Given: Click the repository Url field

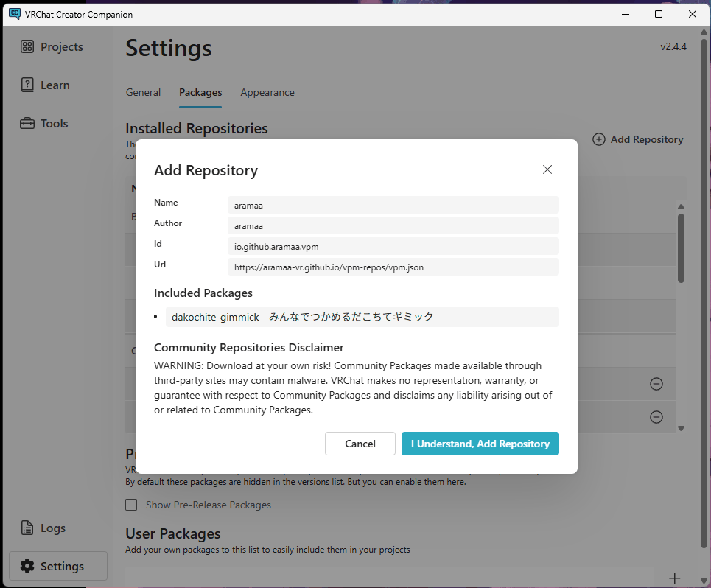Looking at the screenshot, I should (393, 267).
